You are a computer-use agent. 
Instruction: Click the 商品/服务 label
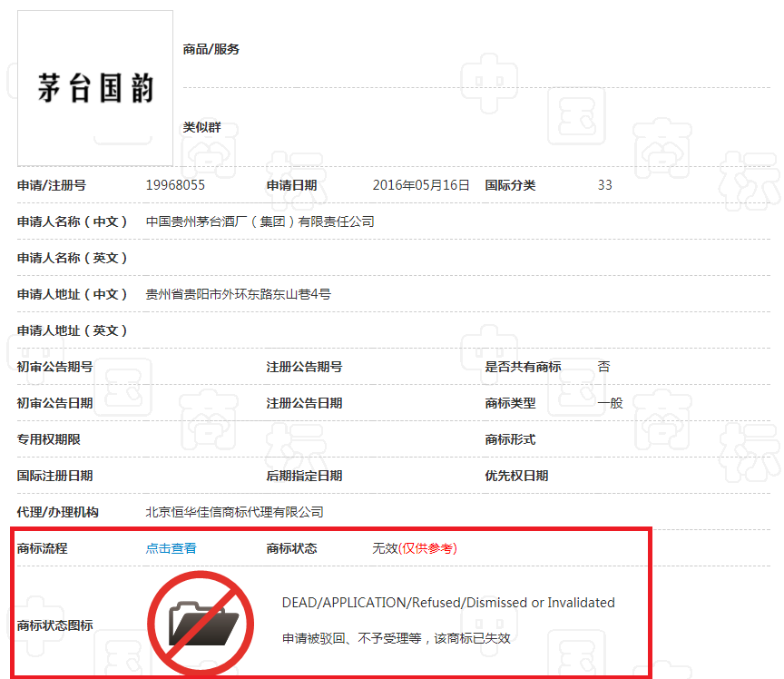pos(211,49)
